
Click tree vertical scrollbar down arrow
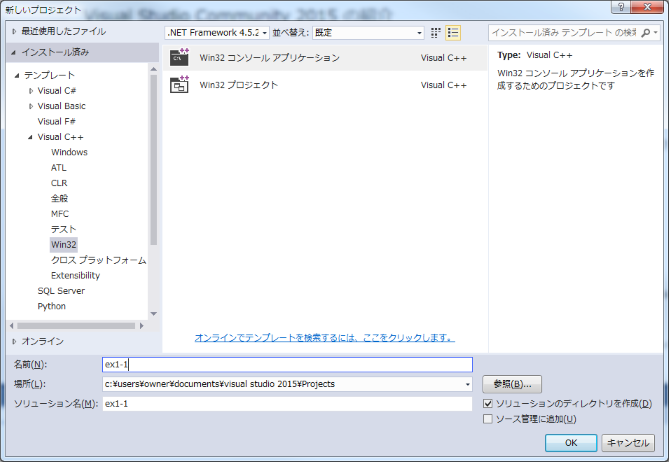click(154, 314)
